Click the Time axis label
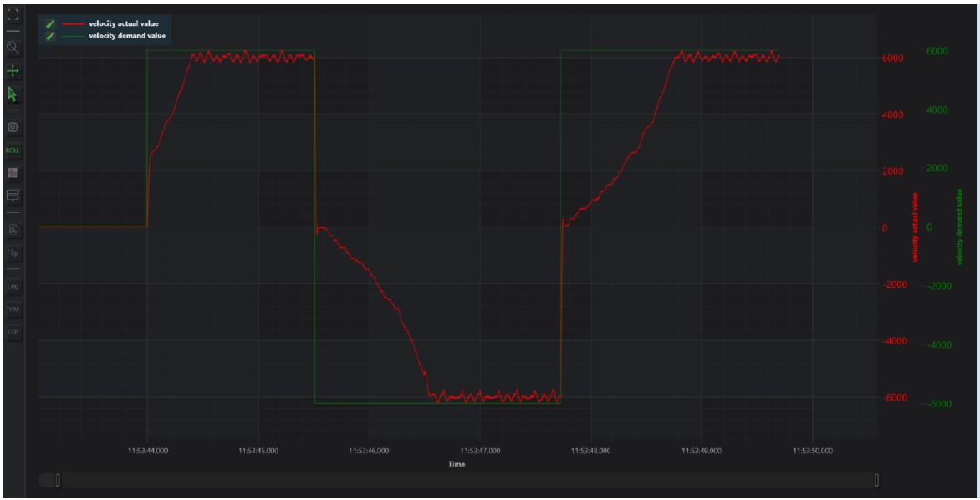This screenshot has height=500, width=980. tap(457, 464)
